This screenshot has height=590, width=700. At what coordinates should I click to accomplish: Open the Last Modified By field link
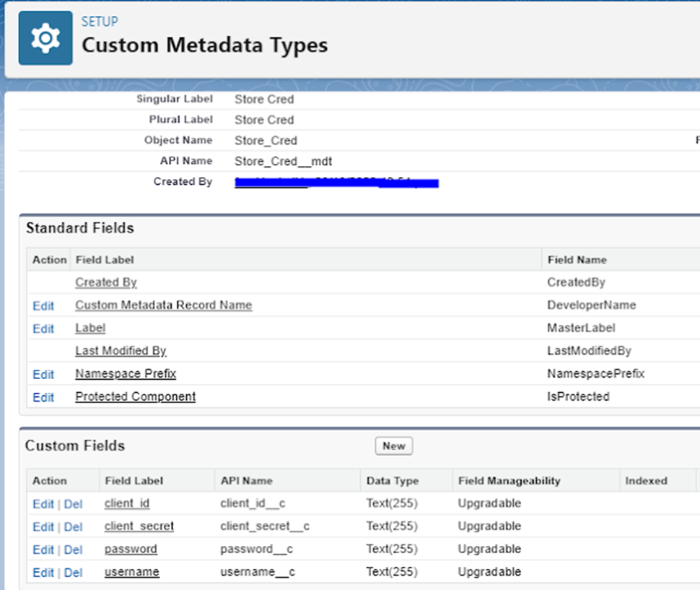coord(121,351)
